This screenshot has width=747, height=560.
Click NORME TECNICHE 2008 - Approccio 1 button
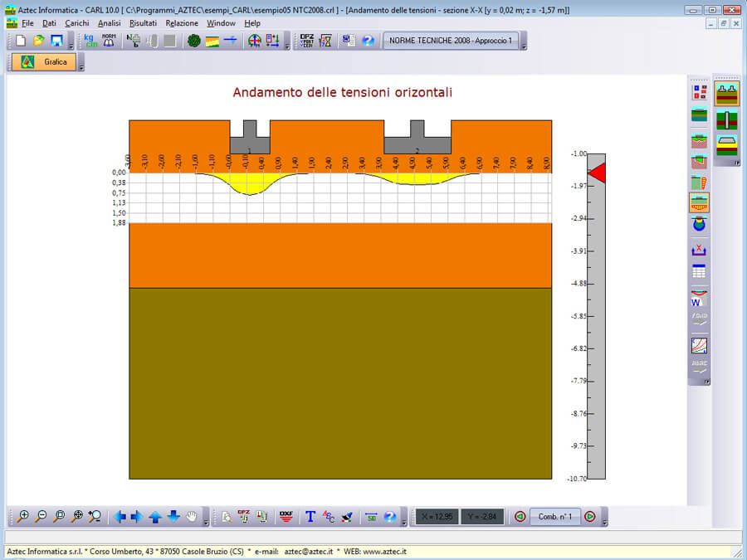[x=451, y=41]
